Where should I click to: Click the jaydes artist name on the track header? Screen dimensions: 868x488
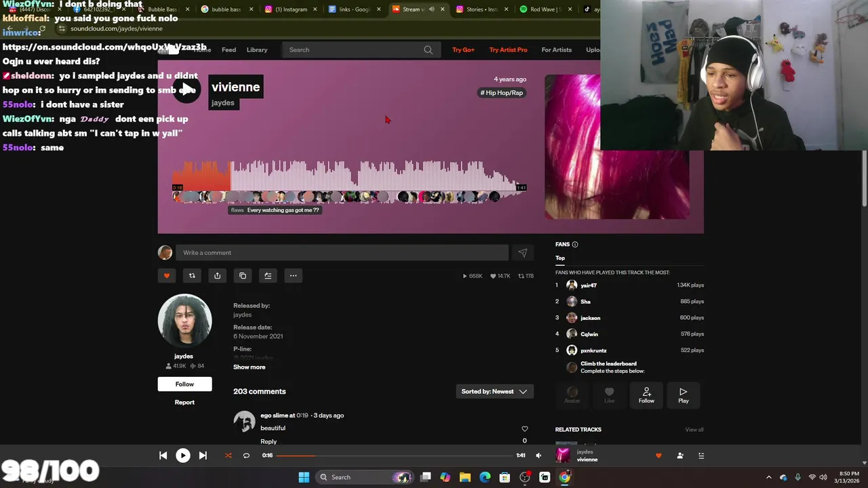tap(223, 103)
